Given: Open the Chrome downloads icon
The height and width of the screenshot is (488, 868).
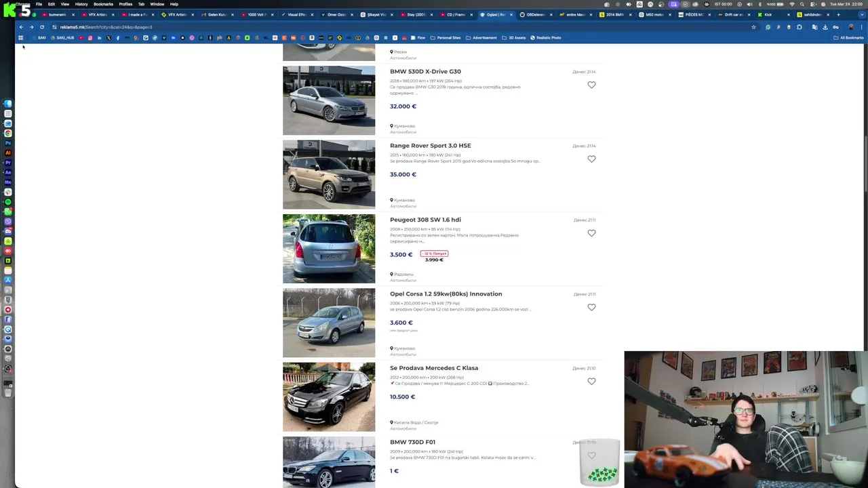Looking at the screenshot, I should (825, 27).
